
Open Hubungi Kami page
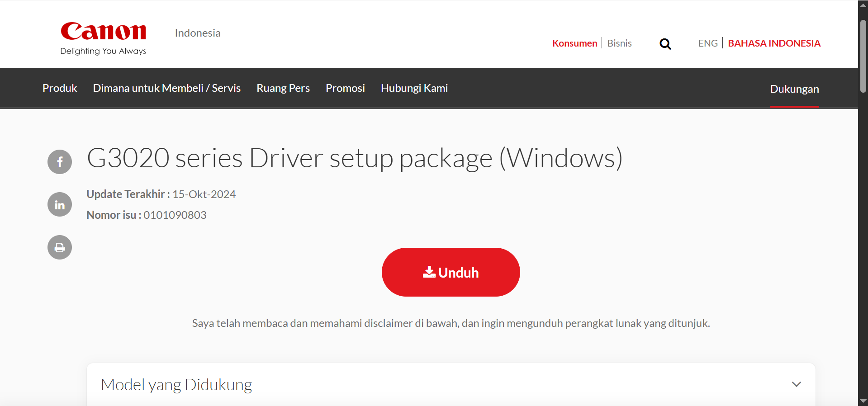414,88
